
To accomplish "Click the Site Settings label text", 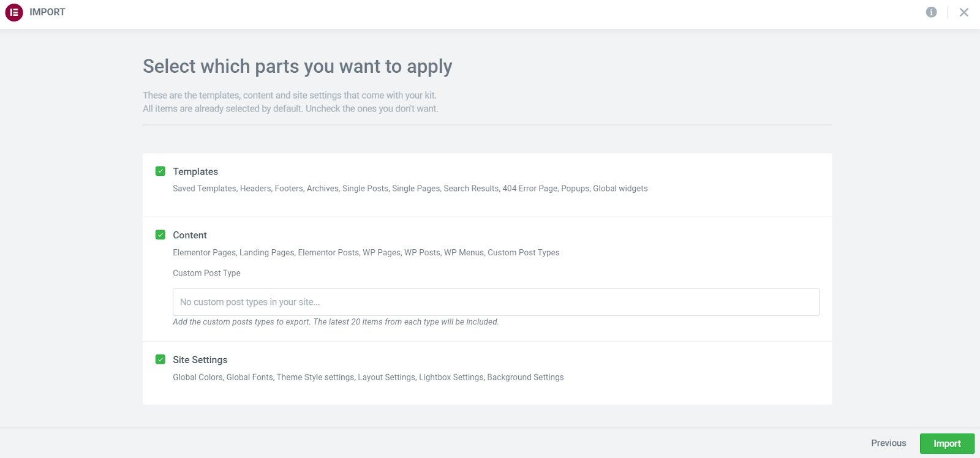I will click(200, 360).
